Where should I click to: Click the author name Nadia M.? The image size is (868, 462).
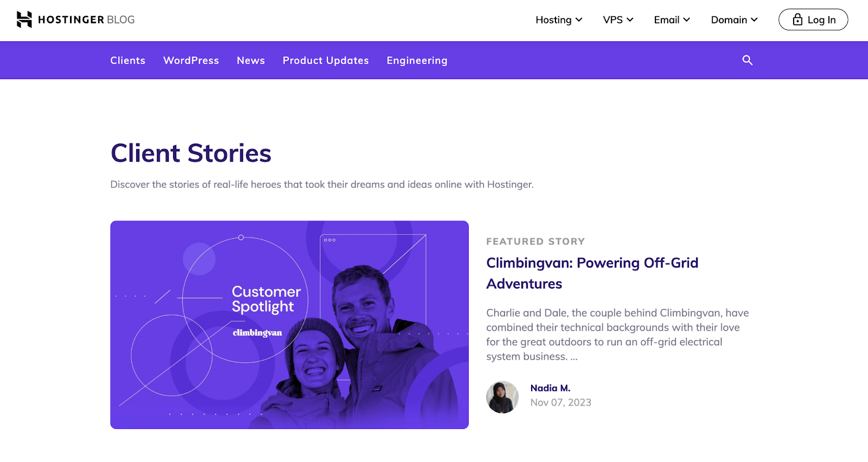point(550,388)
